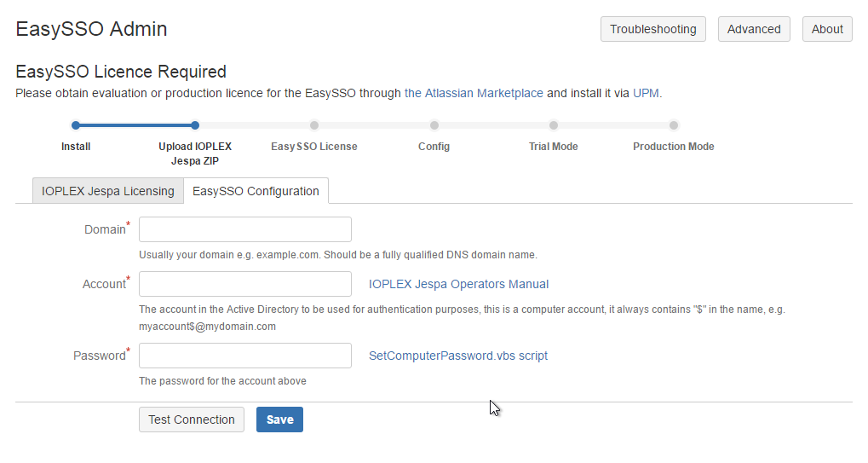Click the Advanced button
The height and width of the screenshot is (463, 868).
click(754, 29)
